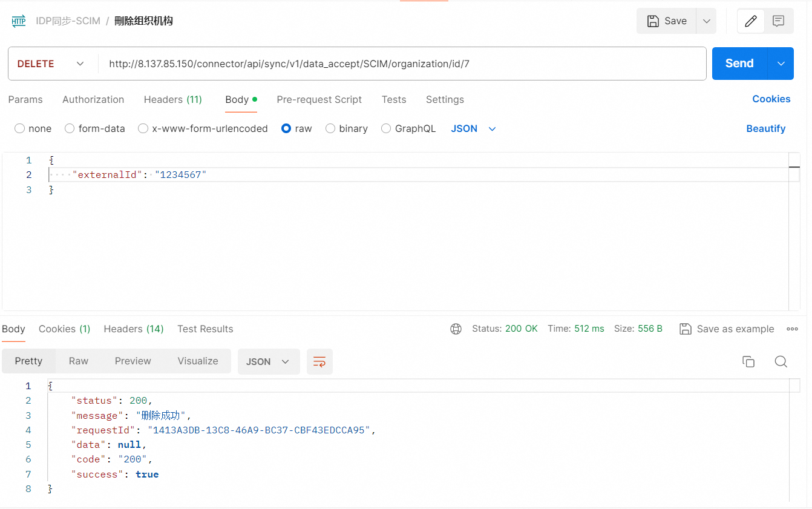Viewport: 812px width, 509px height.
Task: Switch the response view to Visualize
Action: [x=198, y=361]
